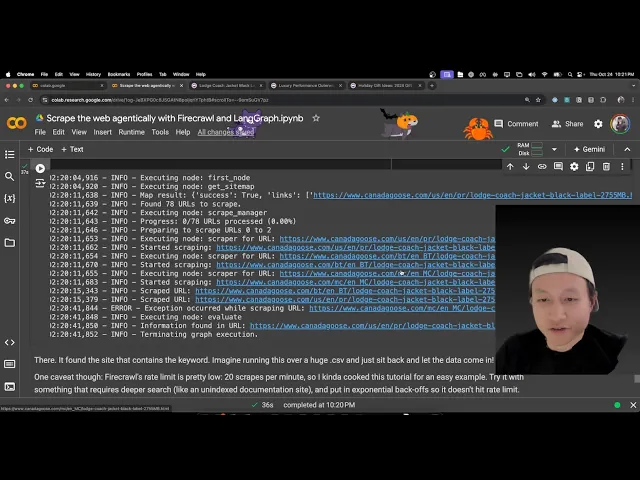Click the 'Terminating graph execution.' log line
The image size is (640, 480).
coord(199,334)
